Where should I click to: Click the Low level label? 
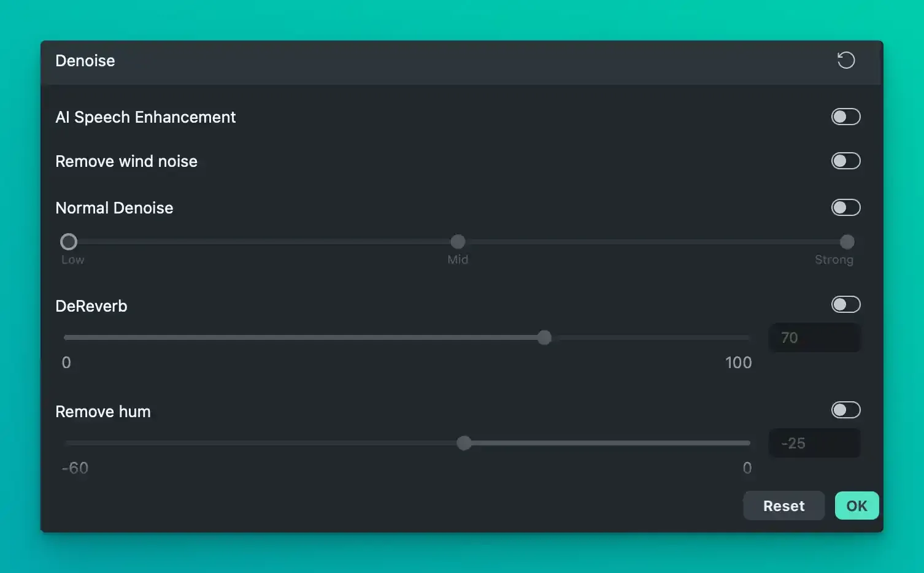[x=73, y=260]
